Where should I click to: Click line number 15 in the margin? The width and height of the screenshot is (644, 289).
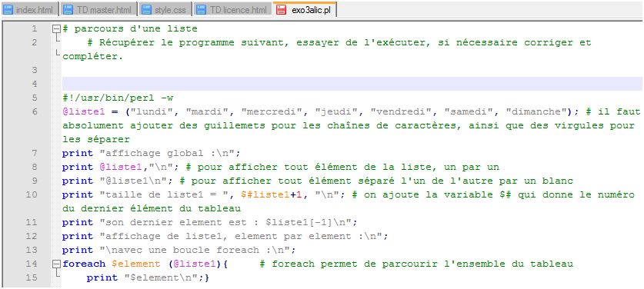(x=32, y=277)
